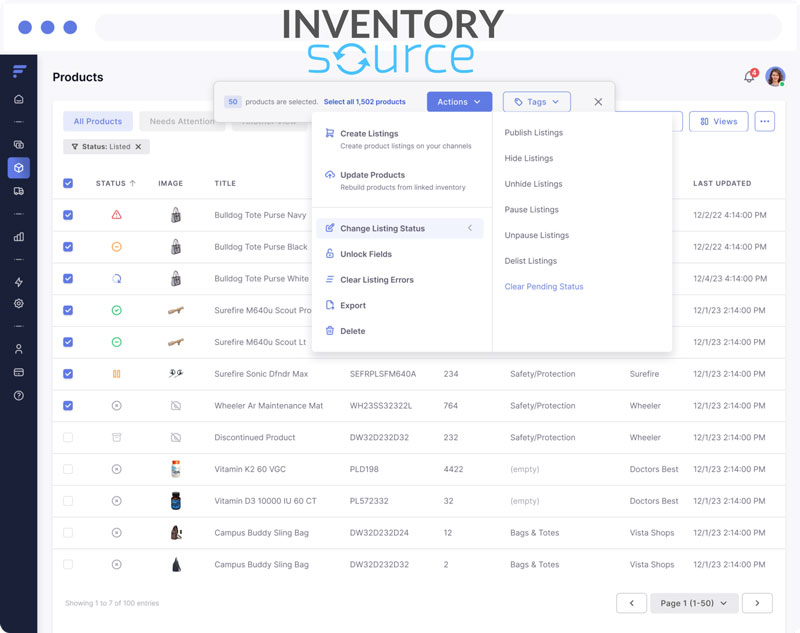Open the Page 1 (1-50) selector
This screenshot has width=800, height=633.
pos(694,603)
